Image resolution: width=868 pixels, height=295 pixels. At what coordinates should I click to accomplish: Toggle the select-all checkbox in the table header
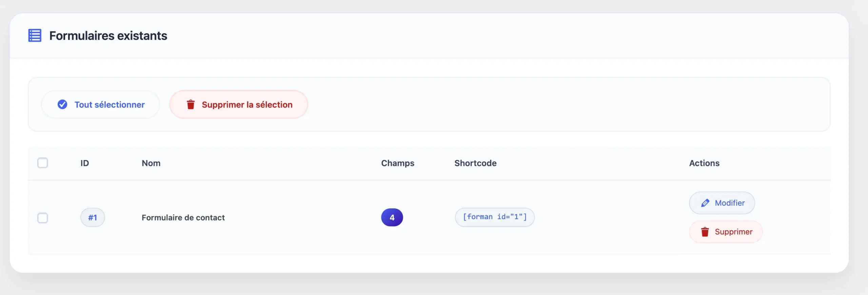(43, 163)
